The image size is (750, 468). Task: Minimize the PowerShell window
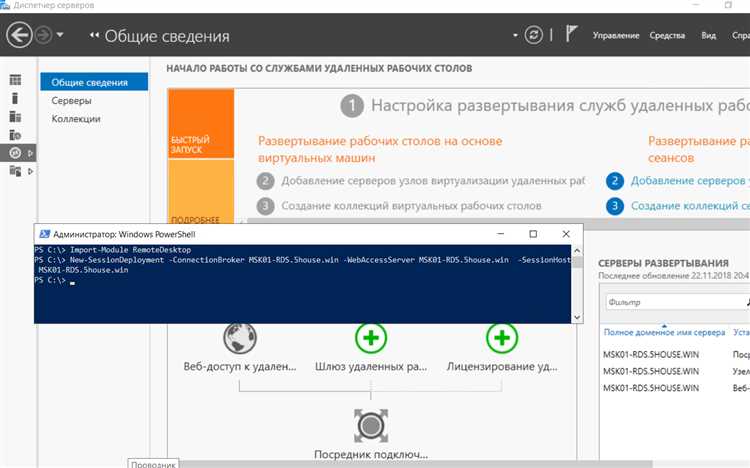pyautogui.click(x=500, y=234)
